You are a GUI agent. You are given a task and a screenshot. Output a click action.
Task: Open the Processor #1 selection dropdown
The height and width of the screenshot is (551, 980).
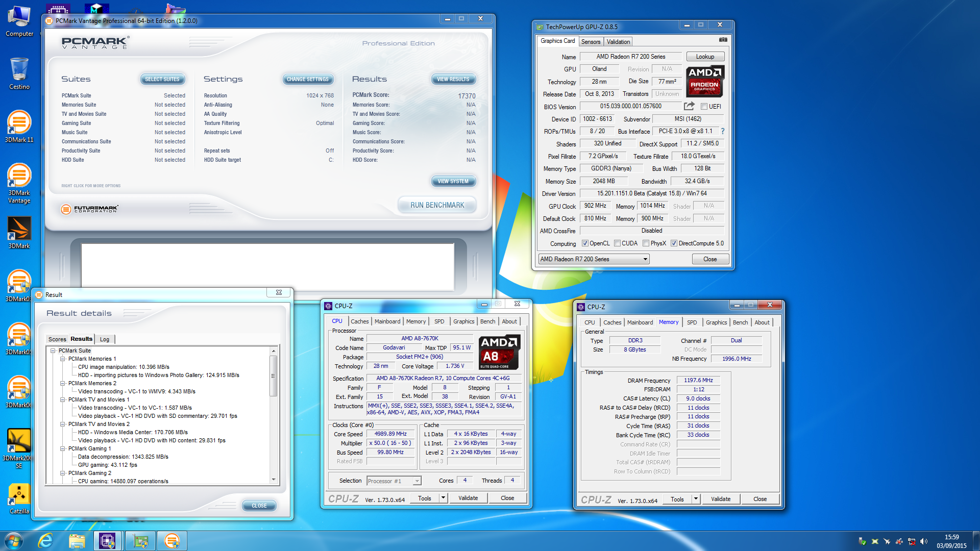pos(394,481)
